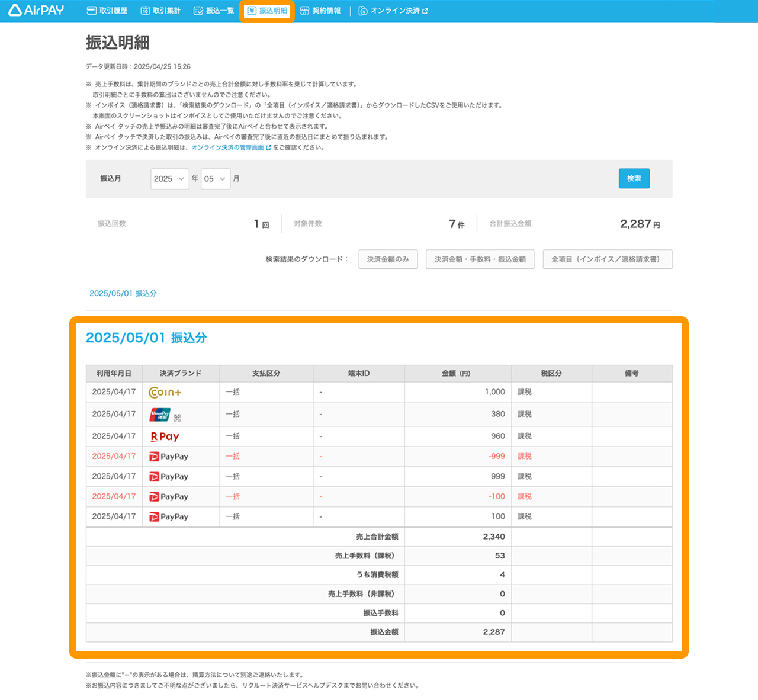Image resolution: width=758 pixels, height=700 pixels.
Task: Click the R Pay brand icon
Action: tap(165, 436)
